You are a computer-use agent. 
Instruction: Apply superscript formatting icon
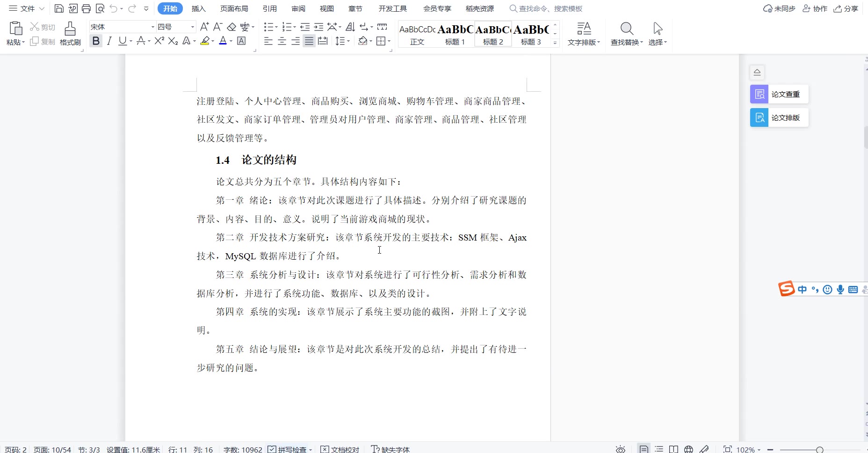click(159, 41)
